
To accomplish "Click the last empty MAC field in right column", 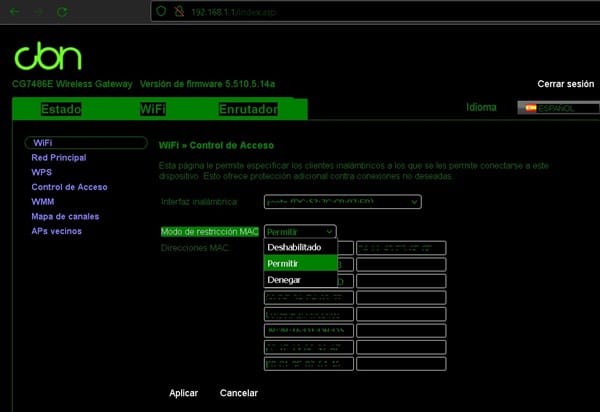I will click(x=401, y=364).
